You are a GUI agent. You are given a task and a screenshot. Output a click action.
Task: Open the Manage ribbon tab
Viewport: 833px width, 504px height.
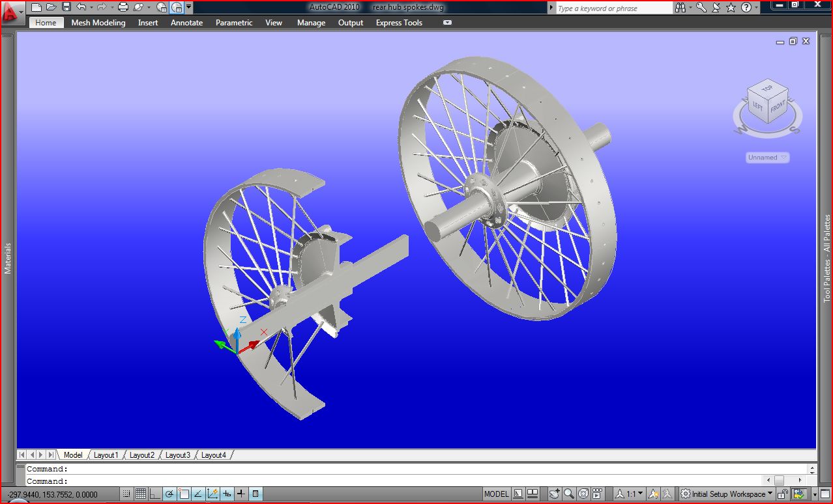pos(311,23)
